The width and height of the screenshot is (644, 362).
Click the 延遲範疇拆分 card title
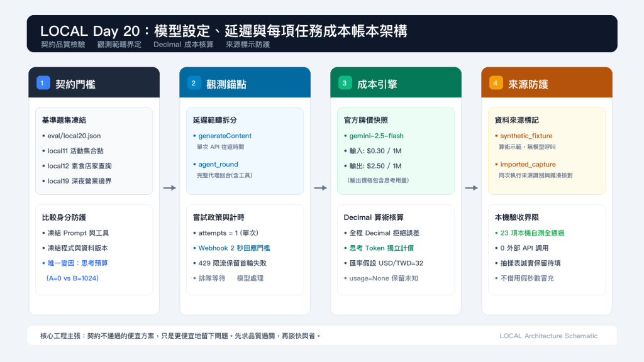(215, 120)
